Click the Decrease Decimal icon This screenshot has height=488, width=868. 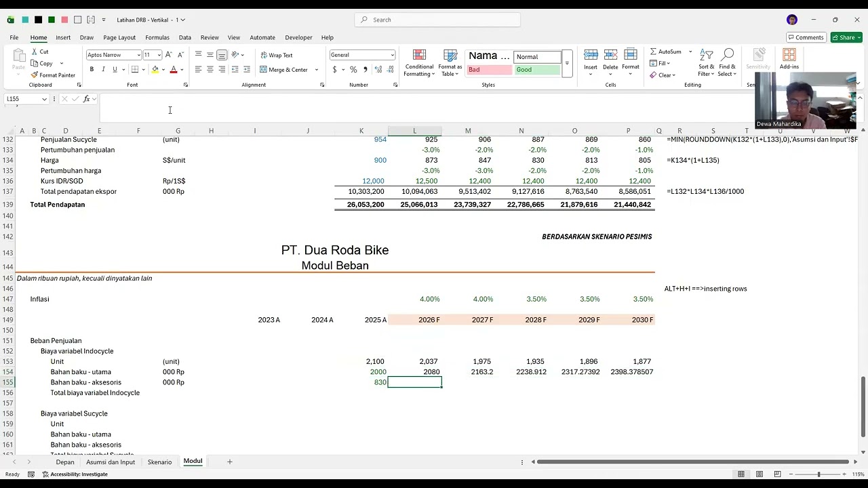click(x=391, y=69)
